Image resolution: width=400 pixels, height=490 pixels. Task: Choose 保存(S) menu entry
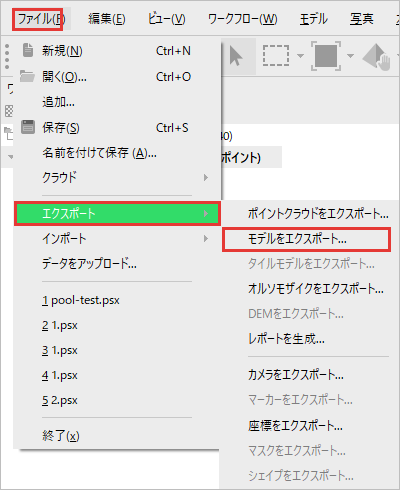[x=117, y=128]
